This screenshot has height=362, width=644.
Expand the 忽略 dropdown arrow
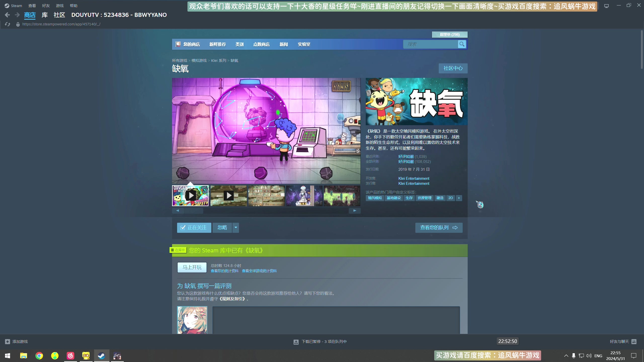point(236,228)
